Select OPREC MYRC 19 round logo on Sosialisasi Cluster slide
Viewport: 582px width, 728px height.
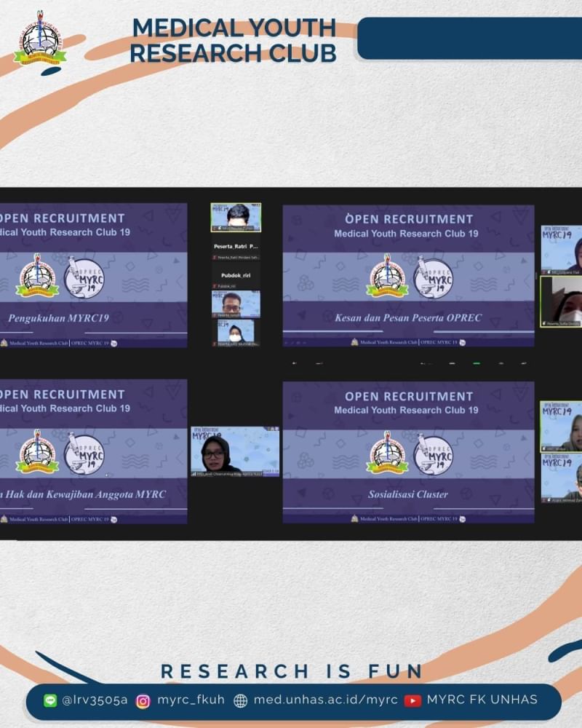[x=433, y=454]
